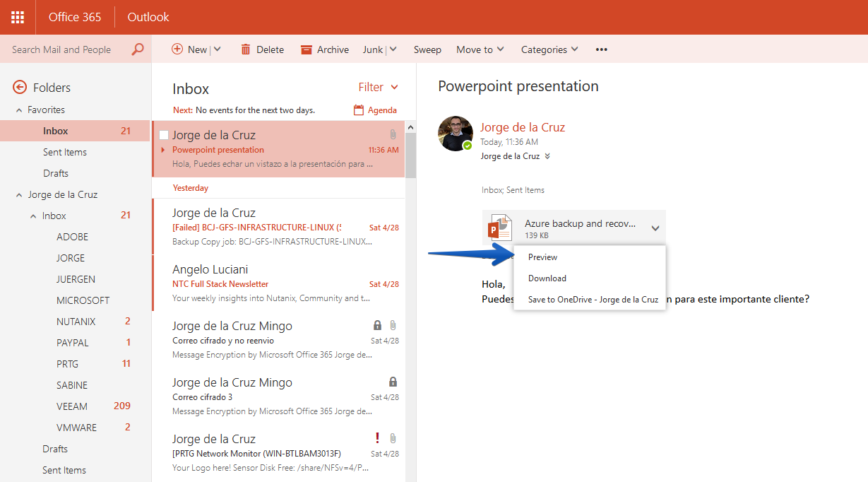This screenshot has width=868, height=482.
Task: Open the Agenda link
Action: click(x=382, y=110)
